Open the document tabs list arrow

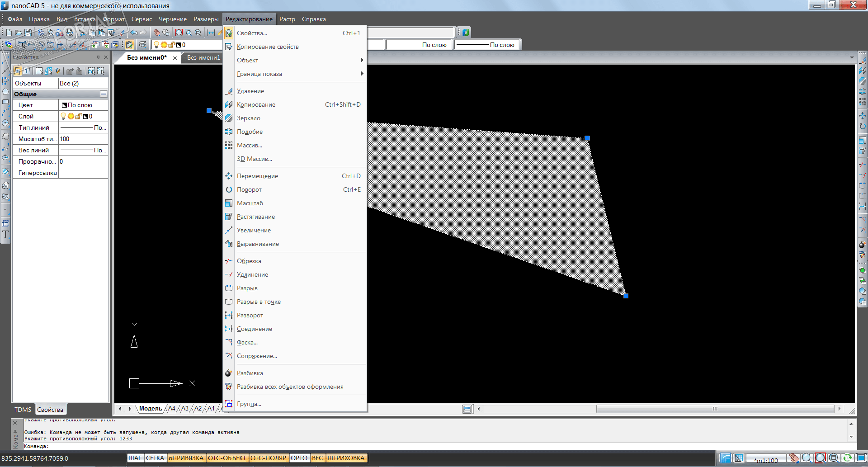(852, 58)
